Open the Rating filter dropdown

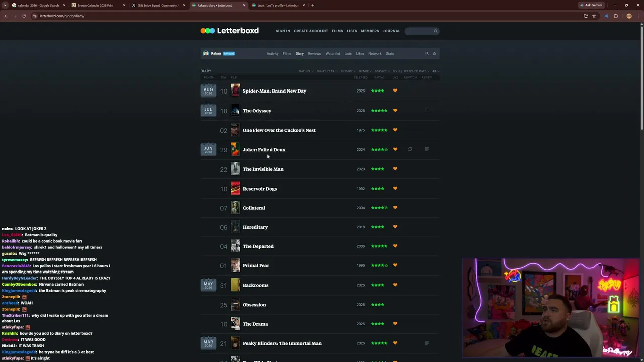[306, 71]
